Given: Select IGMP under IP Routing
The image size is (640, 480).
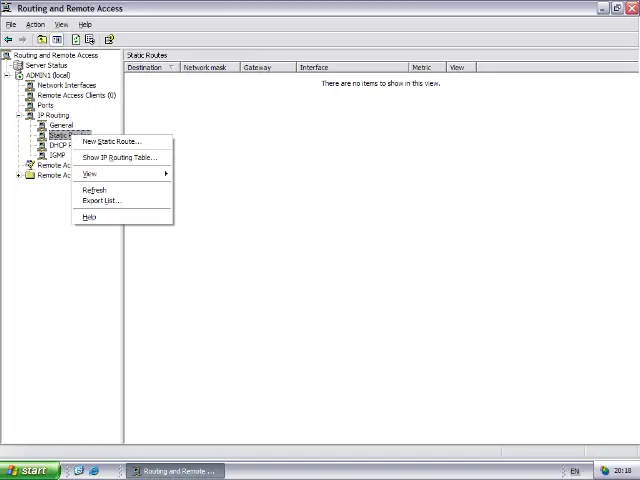Looking at the screenshot, I should pos(57,156).
